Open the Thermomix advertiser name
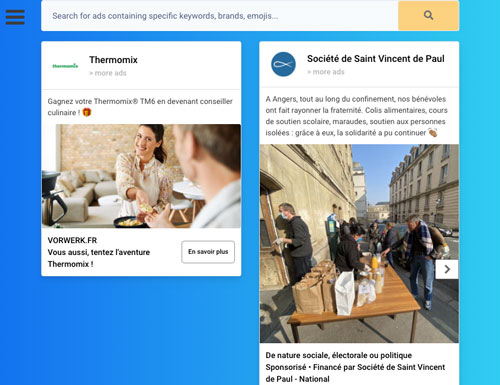The image size is (500, 385). coord(113,60)
